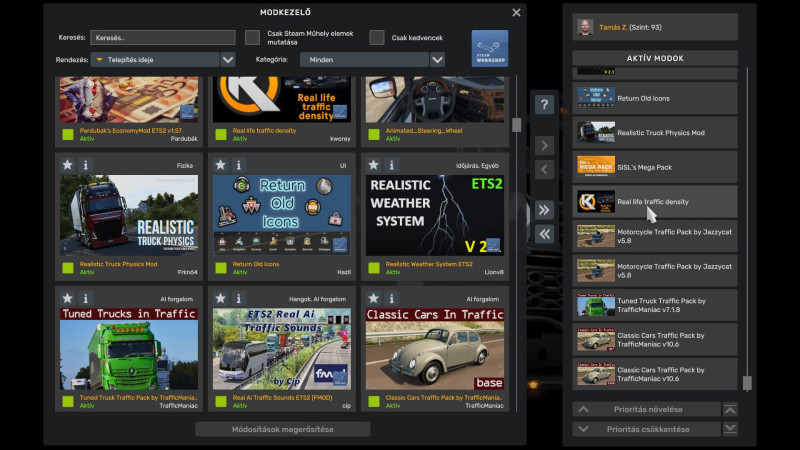The height and width of the screenshot is (450, 800).
Task: Toggle active box for Realistic Weather System ETS2
Action: tap(374, 268)
